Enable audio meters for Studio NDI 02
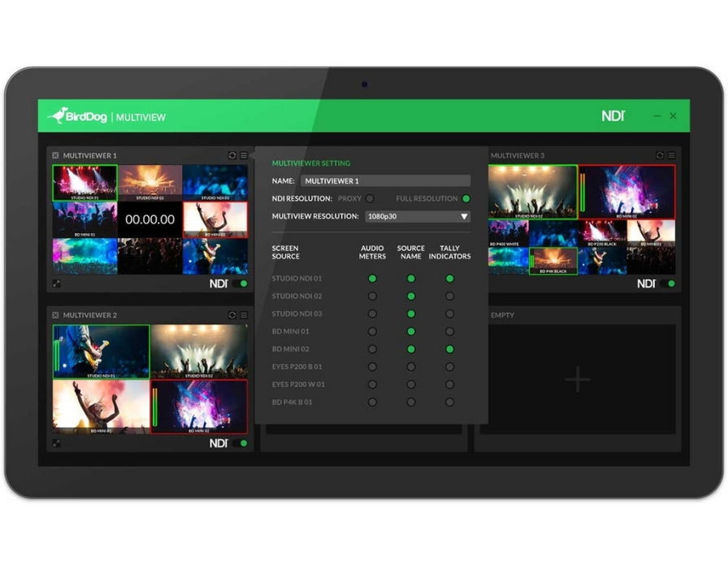The height and width of the screenshot is (569, 728). click(372, 296)
